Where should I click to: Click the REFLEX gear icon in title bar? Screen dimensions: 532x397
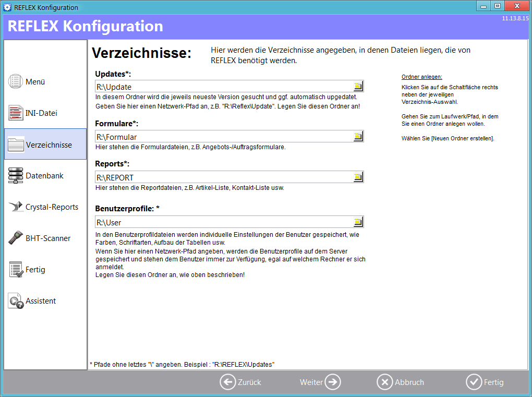(x=7, y=7)
